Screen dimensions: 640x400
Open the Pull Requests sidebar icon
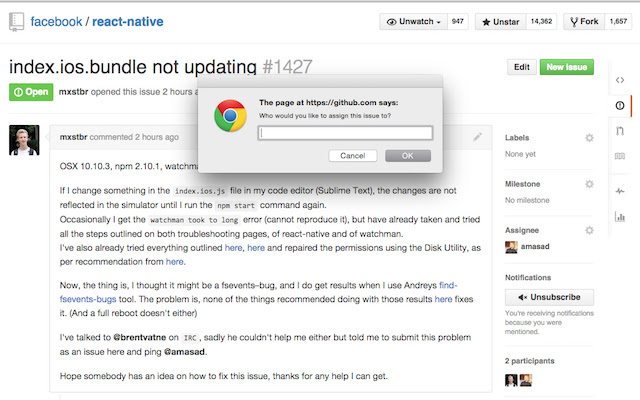click(620, 131)
